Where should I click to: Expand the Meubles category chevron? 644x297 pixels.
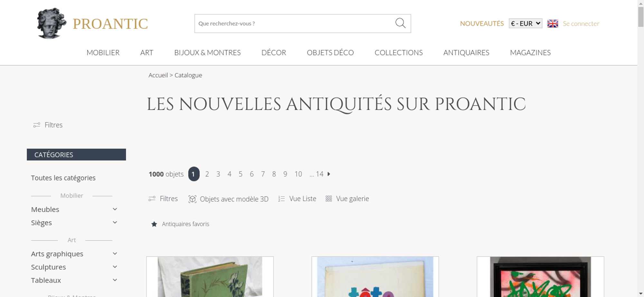point(115,209)
